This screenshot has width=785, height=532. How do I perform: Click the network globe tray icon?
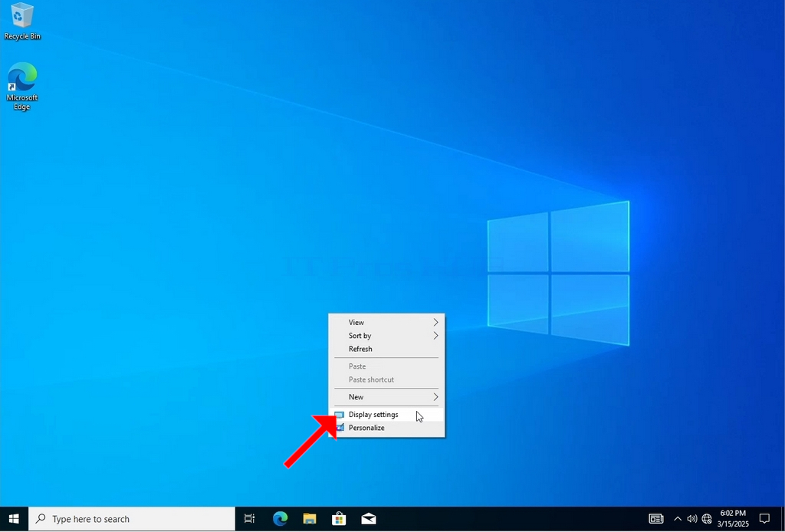(707, 519)
